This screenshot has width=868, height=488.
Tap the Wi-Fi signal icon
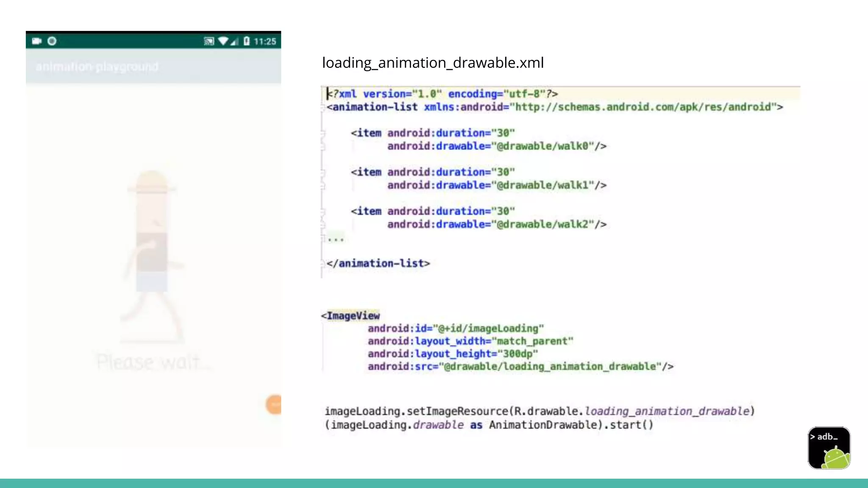pyautogui.click(x=223, y=41)
